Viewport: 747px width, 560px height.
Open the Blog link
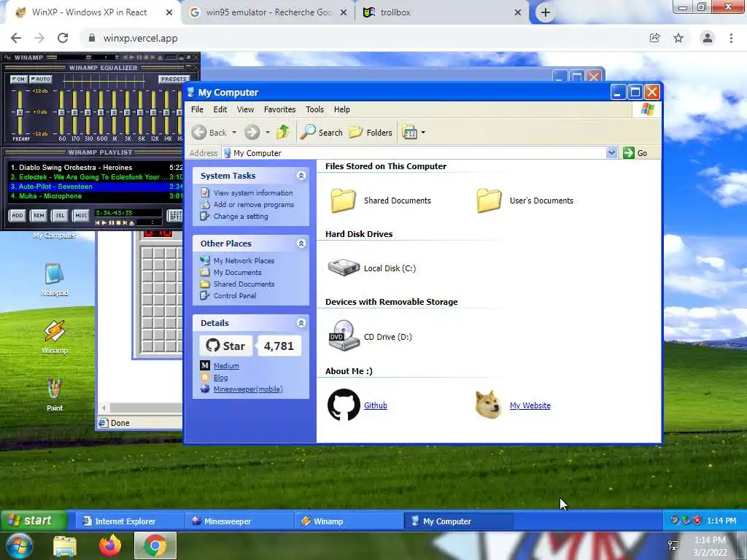220,378
